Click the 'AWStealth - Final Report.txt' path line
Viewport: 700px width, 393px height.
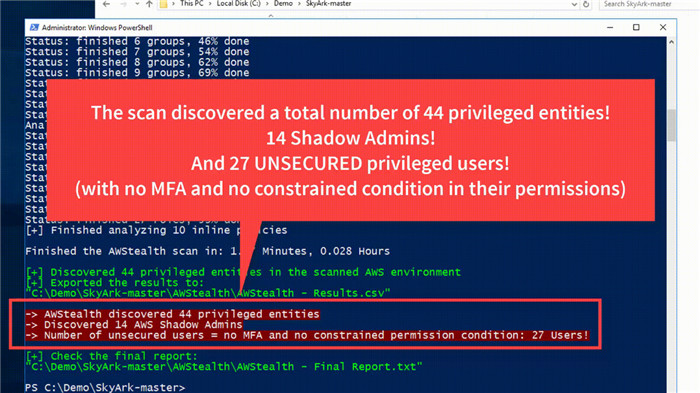tap(224, 367)
